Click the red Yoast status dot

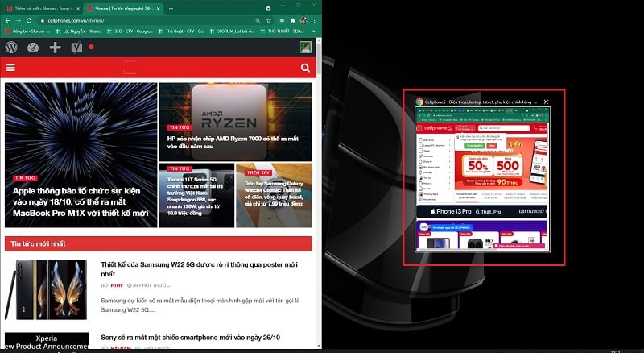pyautogui.click(x=91, y=48)
